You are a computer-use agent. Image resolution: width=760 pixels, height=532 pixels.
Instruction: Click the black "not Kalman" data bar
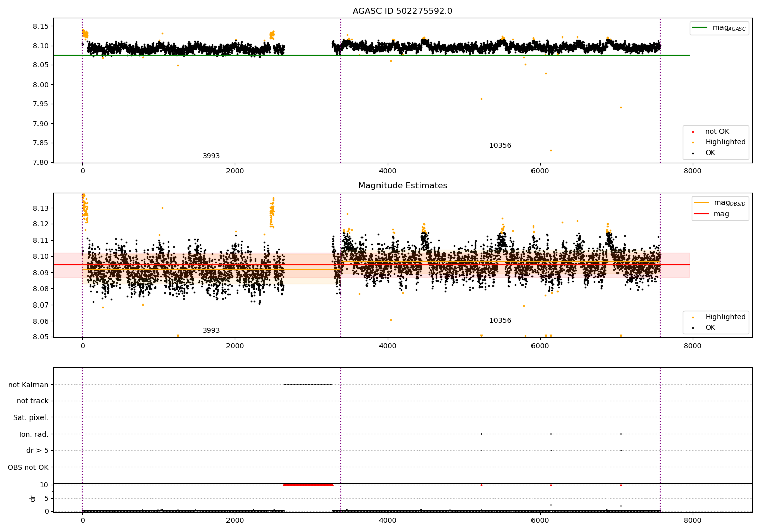(x=308, y=384)
